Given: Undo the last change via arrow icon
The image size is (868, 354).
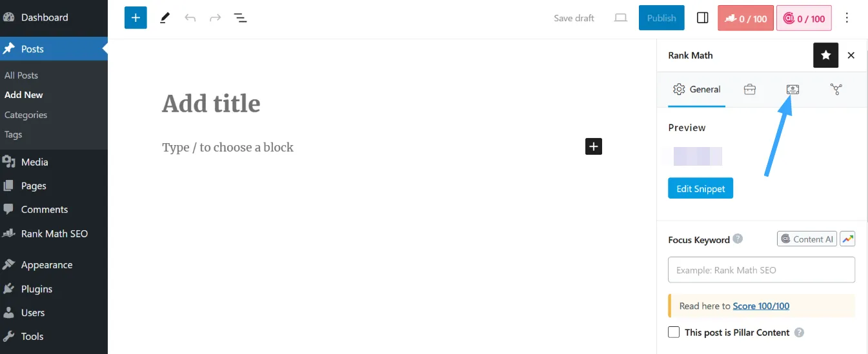Looking at the screenshot, I should pyautogui.click(x=190, y=18).
